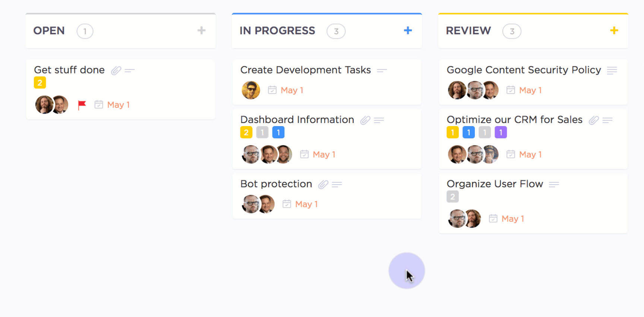
Task: Click the paperclip icon on Dashboard Information
Action: tap(365, 120)
